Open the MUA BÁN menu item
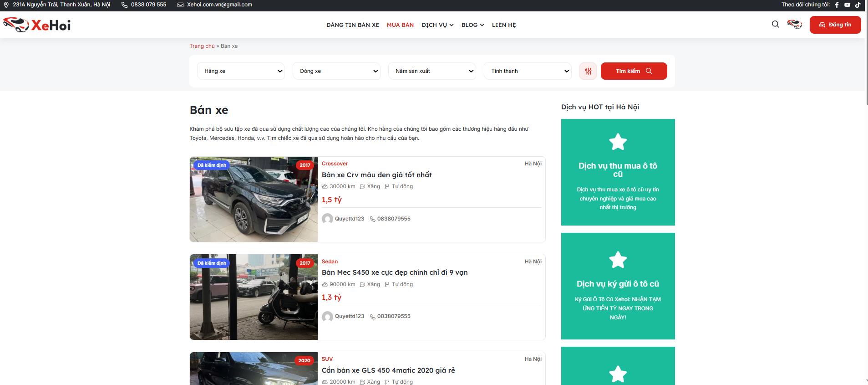Image resolution: width=868 pixels, height=385 pixels. [400, 25]
